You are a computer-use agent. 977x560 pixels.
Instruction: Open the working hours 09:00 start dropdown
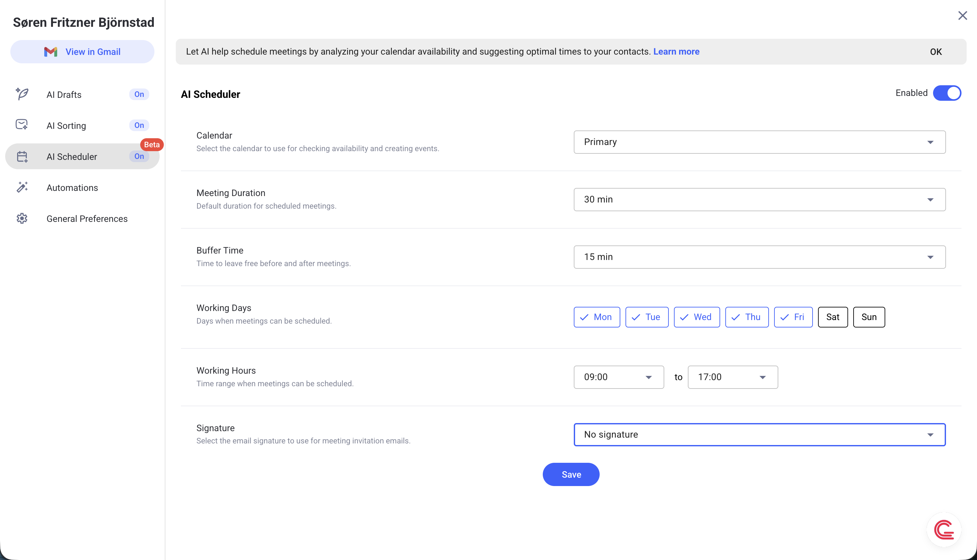point(618,377)
